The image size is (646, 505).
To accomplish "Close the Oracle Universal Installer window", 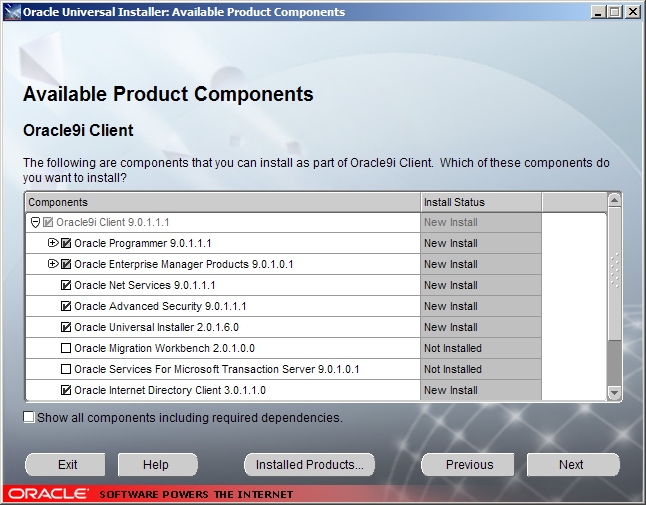I will [x=632, y=12].
